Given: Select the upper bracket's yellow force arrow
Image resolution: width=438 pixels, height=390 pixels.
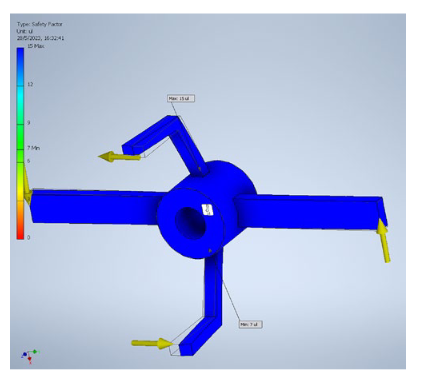Looking at the screenshot, I should point(119,156).
